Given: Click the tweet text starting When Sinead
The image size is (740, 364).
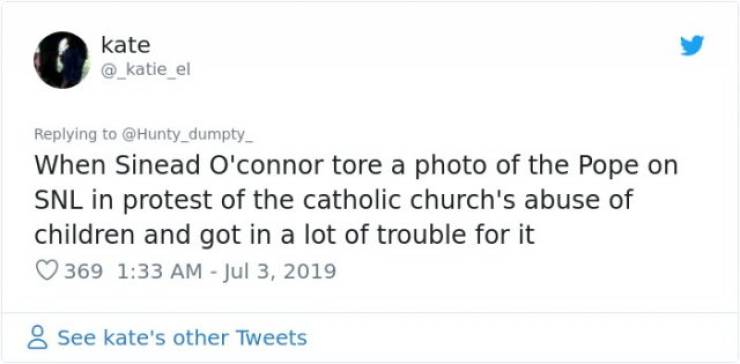Looking at the screenshot, I should point(355,200).
